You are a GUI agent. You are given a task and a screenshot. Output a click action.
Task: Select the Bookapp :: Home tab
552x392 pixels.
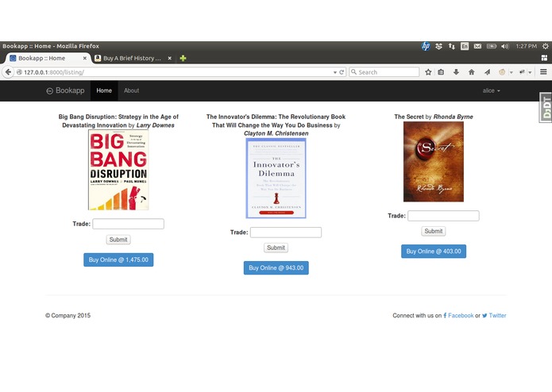(48, 59)
